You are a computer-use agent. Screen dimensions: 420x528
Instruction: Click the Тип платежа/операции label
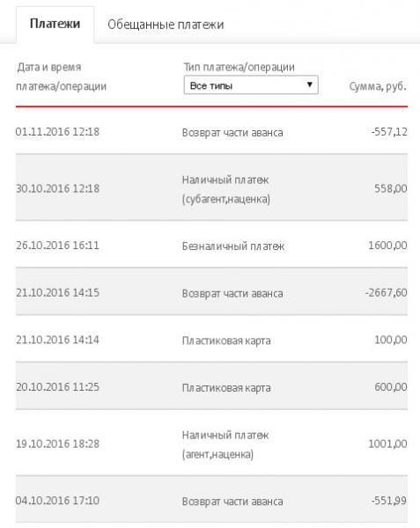point(239,67)
